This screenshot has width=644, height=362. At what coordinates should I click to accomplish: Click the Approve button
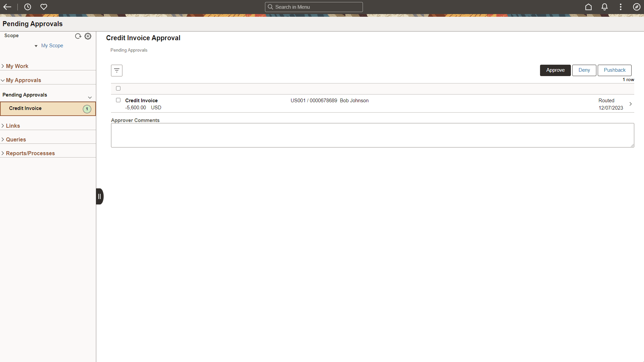point(555,70)
